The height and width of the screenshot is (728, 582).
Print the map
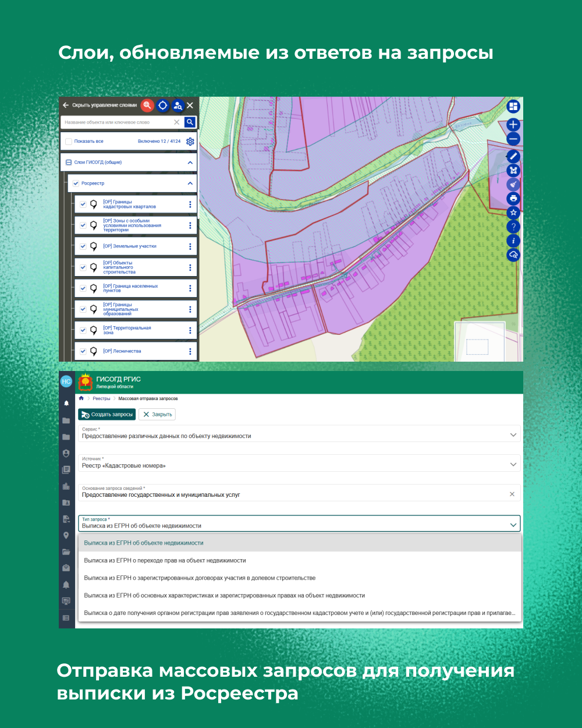513,198
